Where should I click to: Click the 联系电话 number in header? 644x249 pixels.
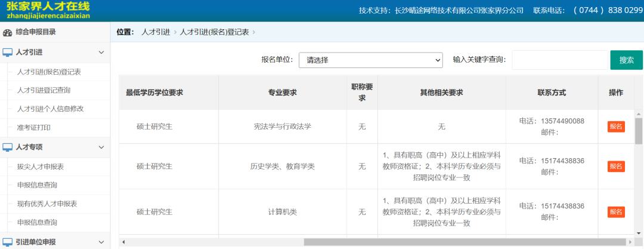coord(588,10)
